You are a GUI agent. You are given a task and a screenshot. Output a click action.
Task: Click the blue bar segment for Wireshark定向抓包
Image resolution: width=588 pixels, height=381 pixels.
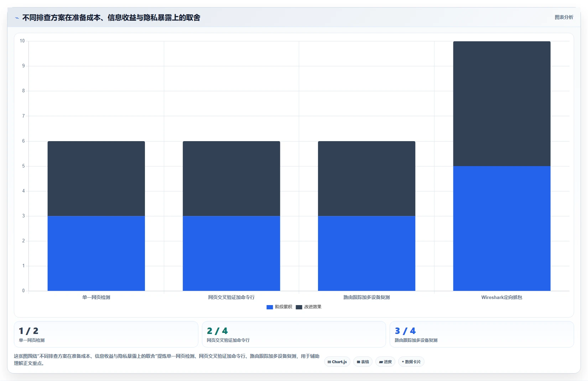(502, 228)
